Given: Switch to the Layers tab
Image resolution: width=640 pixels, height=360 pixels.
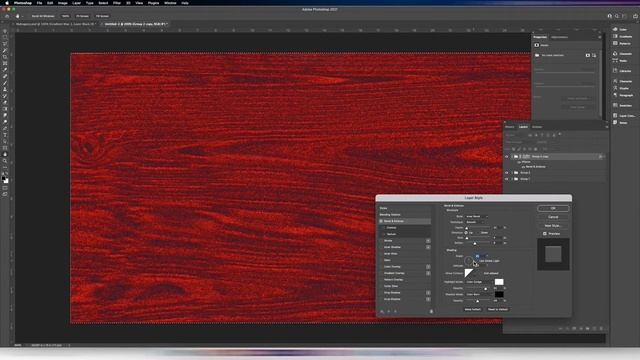Looking at the screenshot, I should click(x=523, y=127).
